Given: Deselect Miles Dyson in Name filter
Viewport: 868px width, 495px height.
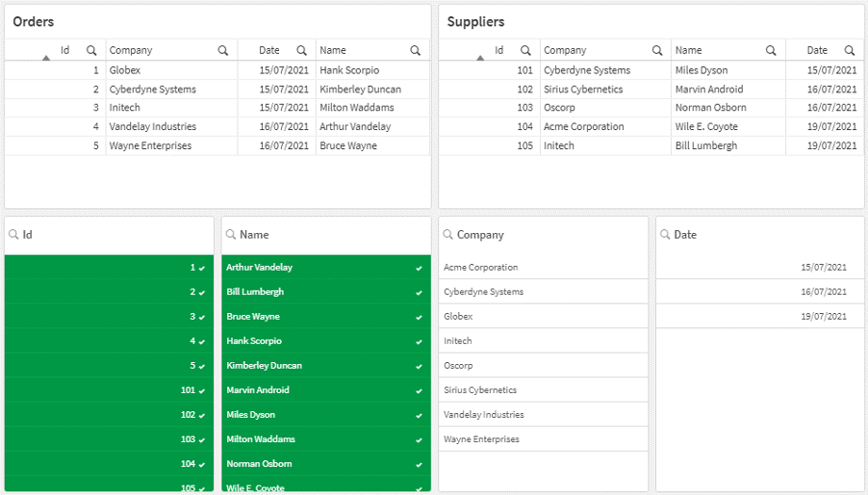Looking at the screenshot, I should click(326, 415).
